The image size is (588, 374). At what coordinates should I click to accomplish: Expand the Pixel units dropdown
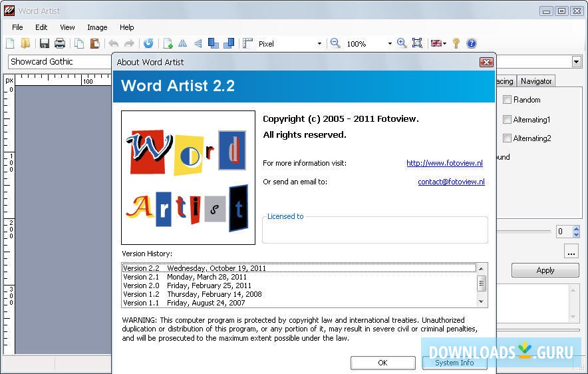coord(319,44)
